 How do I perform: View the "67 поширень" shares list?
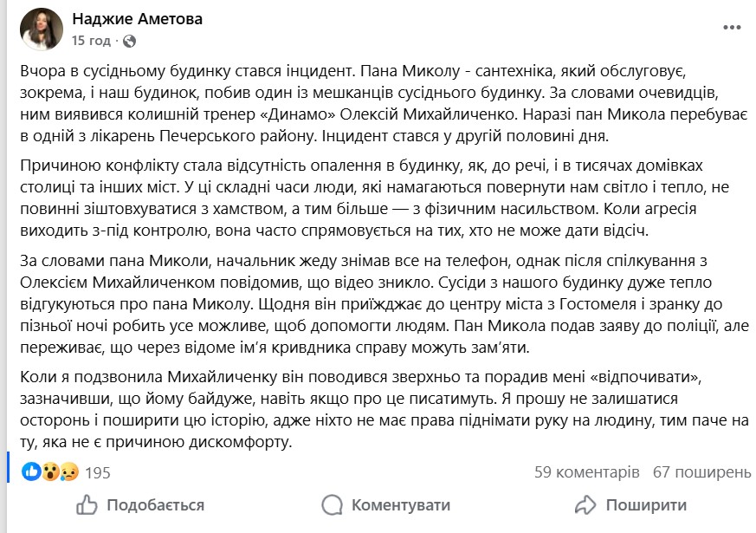tap(701, 472)
